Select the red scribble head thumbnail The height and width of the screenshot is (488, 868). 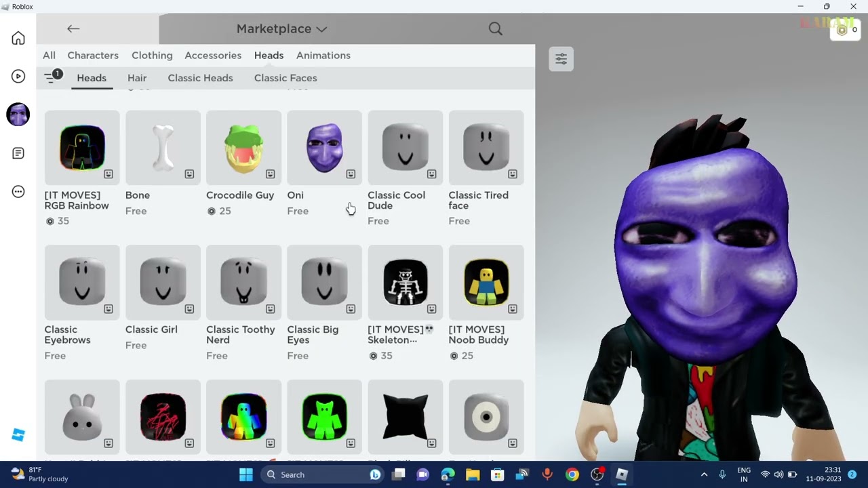pyautogui.click(x=163, y=417)
